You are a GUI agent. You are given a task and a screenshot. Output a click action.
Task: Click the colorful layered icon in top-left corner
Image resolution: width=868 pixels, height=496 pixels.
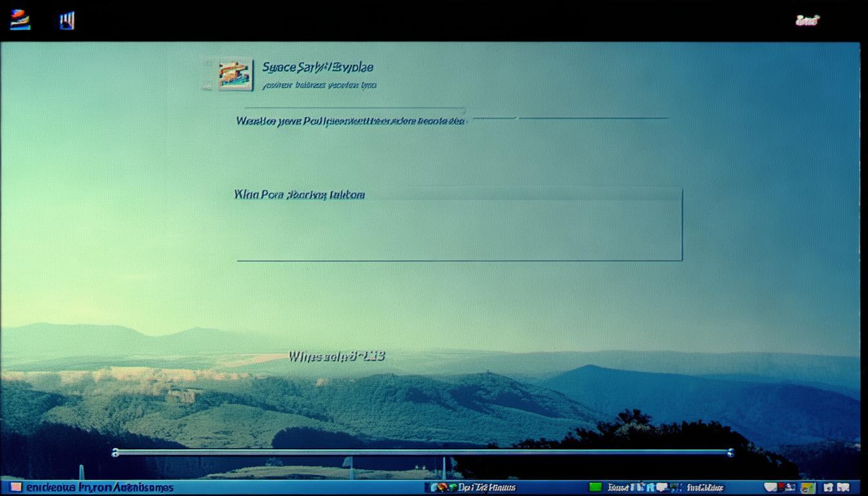coord(19,20)
